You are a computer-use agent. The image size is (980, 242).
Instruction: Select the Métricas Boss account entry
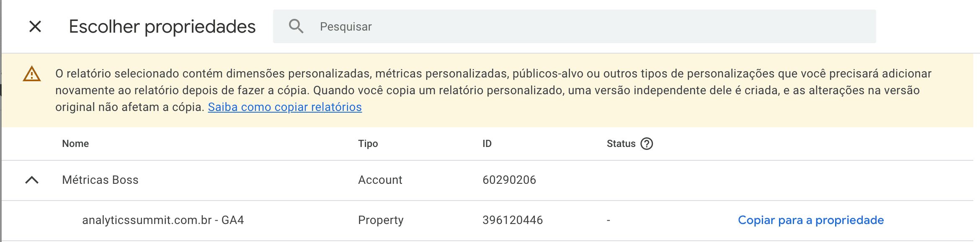tap(101, 180)
